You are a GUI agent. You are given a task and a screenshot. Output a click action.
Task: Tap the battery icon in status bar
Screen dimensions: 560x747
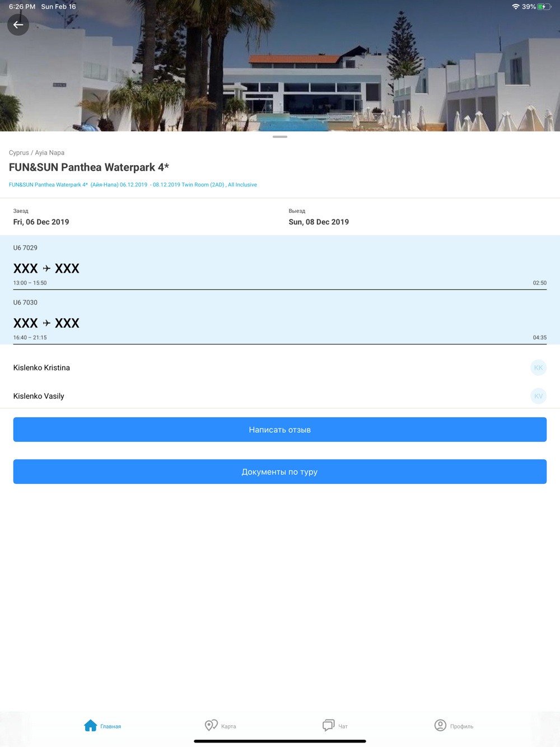[x=544, y=7]
